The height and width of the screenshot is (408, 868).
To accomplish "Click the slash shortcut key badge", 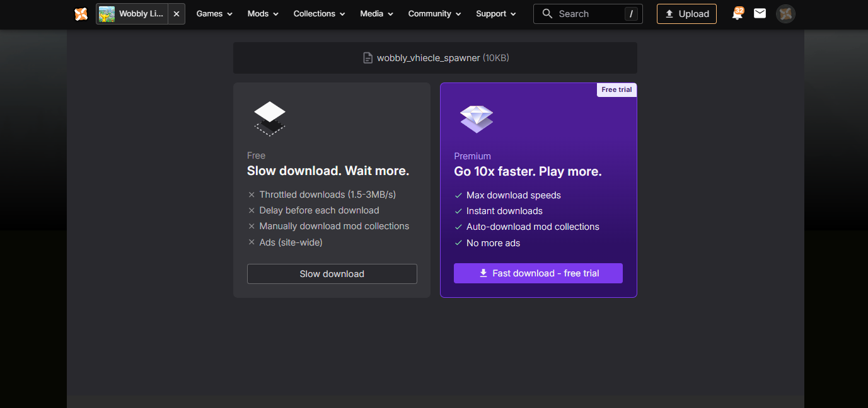I will click(x=630, y=14).
